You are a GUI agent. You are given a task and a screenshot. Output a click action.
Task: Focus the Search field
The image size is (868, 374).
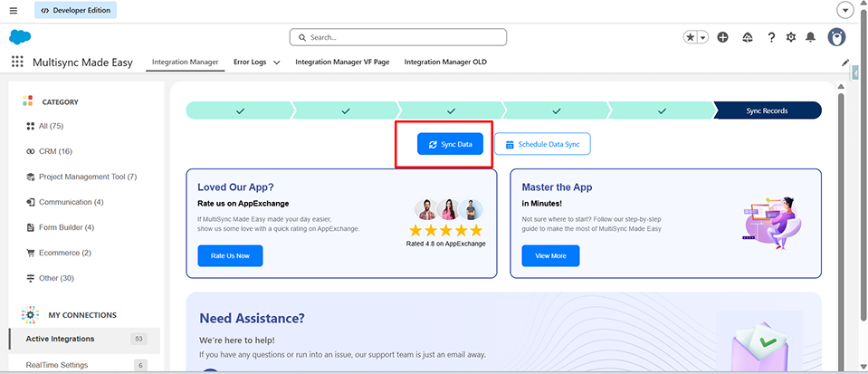(398, 37)
